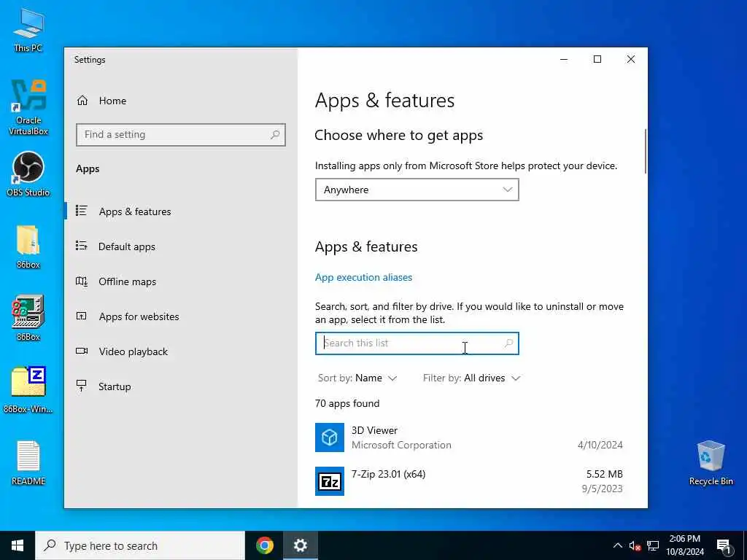The width and height of the screenshot is (747, 560).
Task: Click the magnifier icon in Search this list box
Action: click(x=508, y=343)
